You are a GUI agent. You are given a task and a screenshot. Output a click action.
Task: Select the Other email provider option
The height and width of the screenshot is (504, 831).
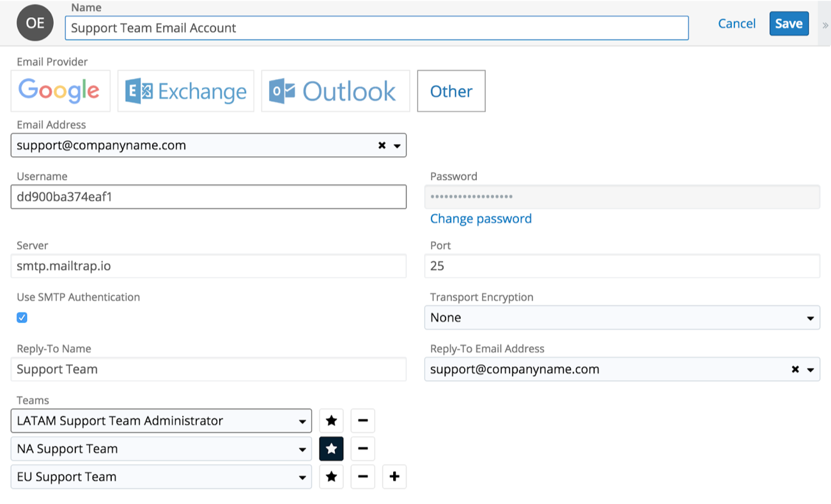(x=451, y=91)
